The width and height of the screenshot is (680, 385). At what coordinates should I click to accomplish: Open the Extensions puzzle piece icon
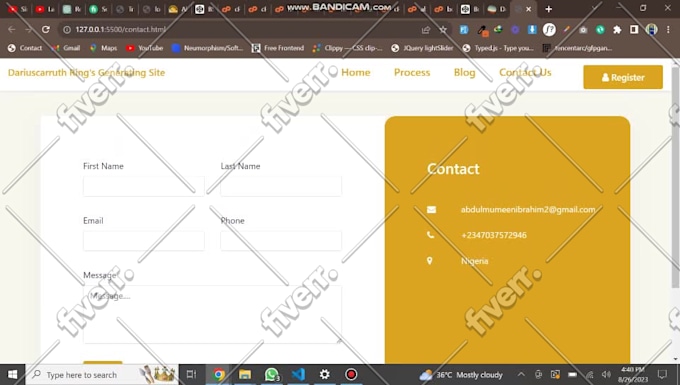coord(617,29)
